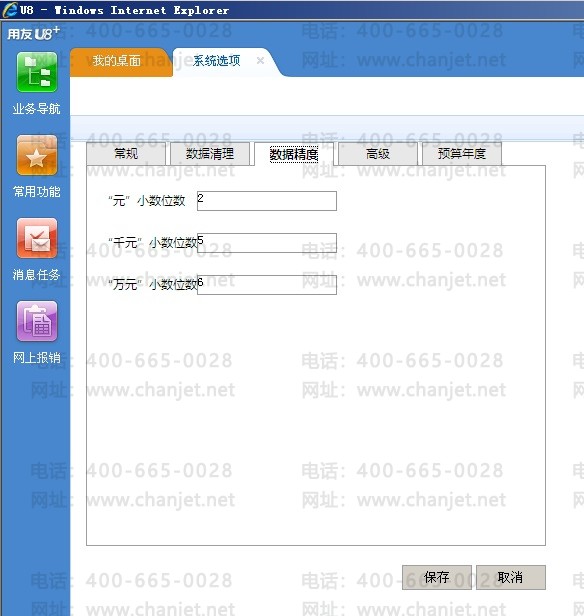Click the Internet Explorer logo in title bar
This screenshot has width=584, height=616.
9,10
